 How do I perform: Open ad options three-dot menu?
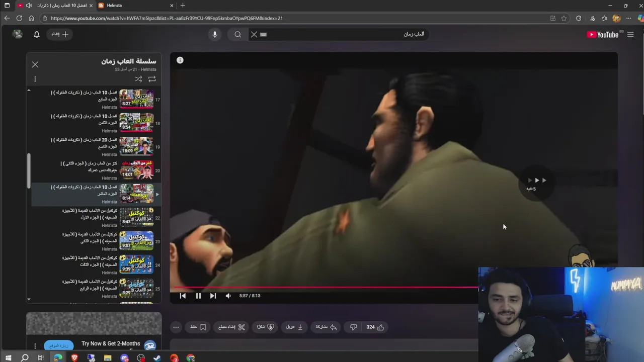pyautogui.click(x=35, y=346)
